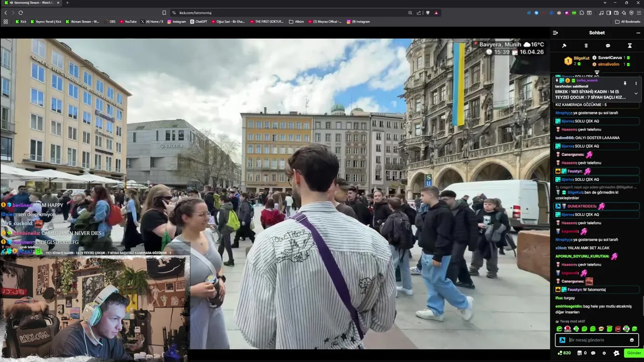Click ladinn666 'OALYI GOSTER LAAAANA' message
Screen dimensions: 644x362
pos(587,138)
